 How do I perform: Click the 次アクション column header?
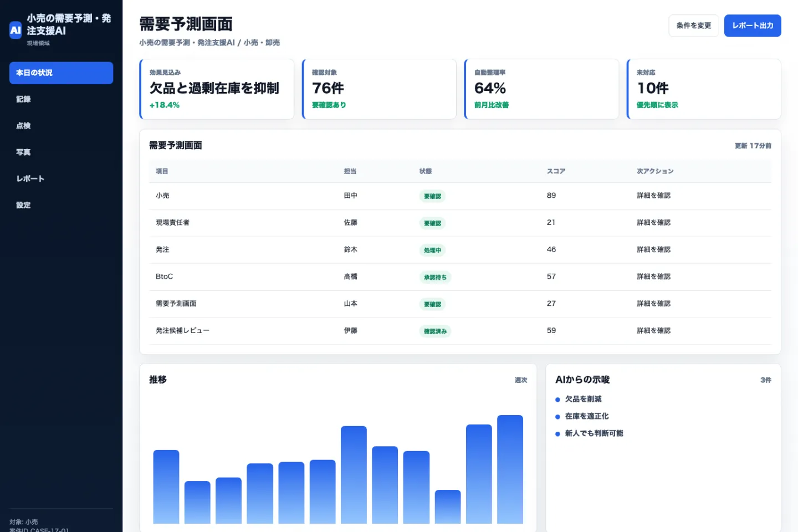(655, 171)
